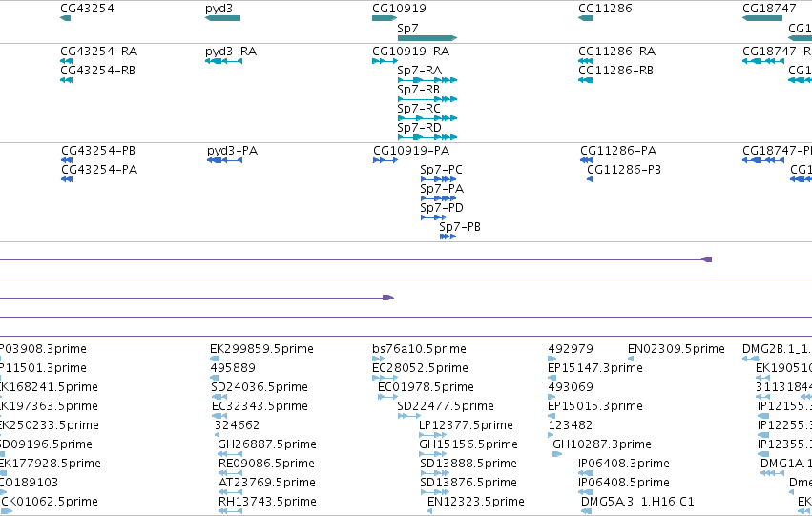Click feature 123482
812x516 pixels.
click(x=551, y=435)
